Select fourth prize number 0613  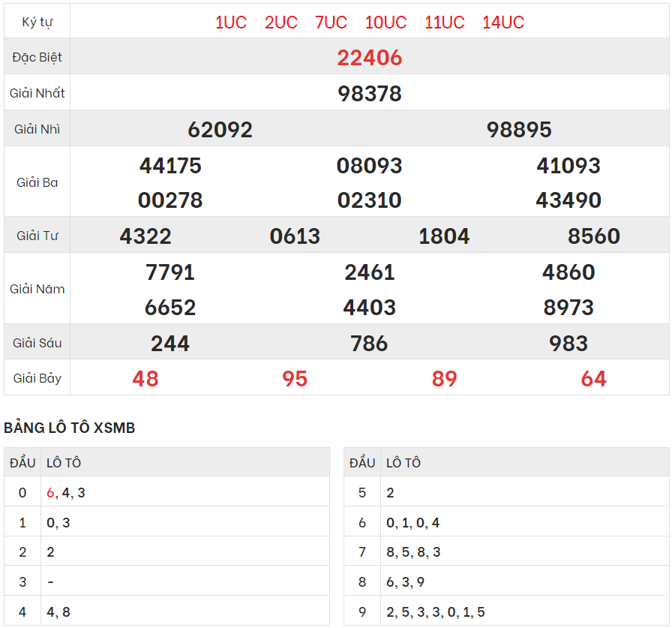coord(295,236)
